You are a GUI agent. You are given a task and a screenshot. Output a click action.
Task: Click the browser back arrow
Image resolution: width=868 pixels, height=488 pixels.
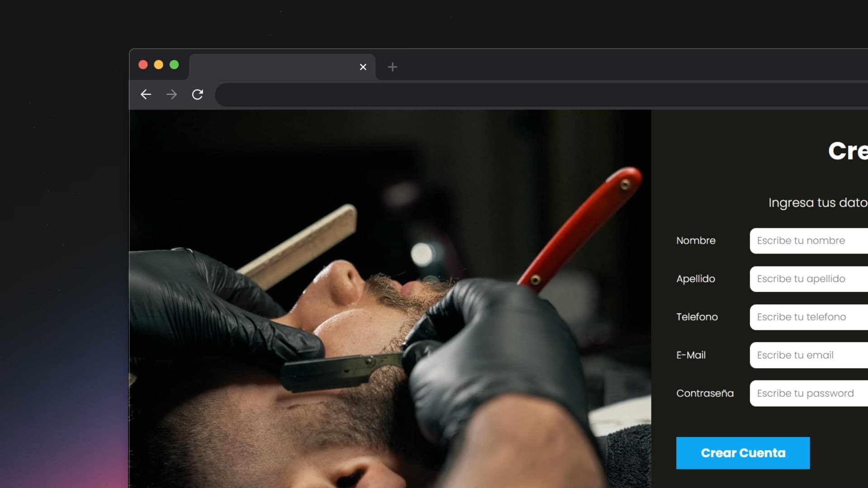(146, 94)
